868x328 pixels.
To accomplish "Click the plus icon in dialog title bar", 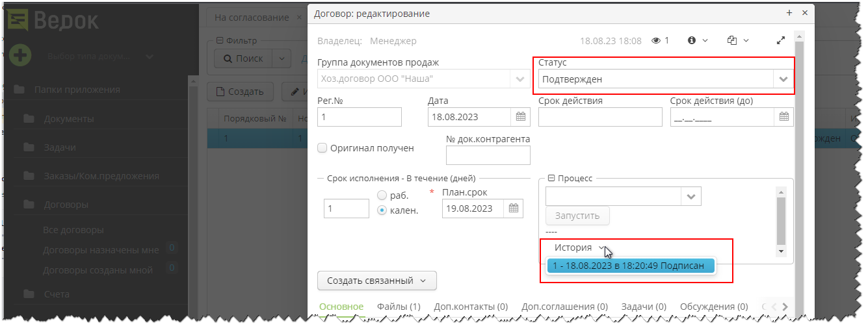I will point(789,12).
